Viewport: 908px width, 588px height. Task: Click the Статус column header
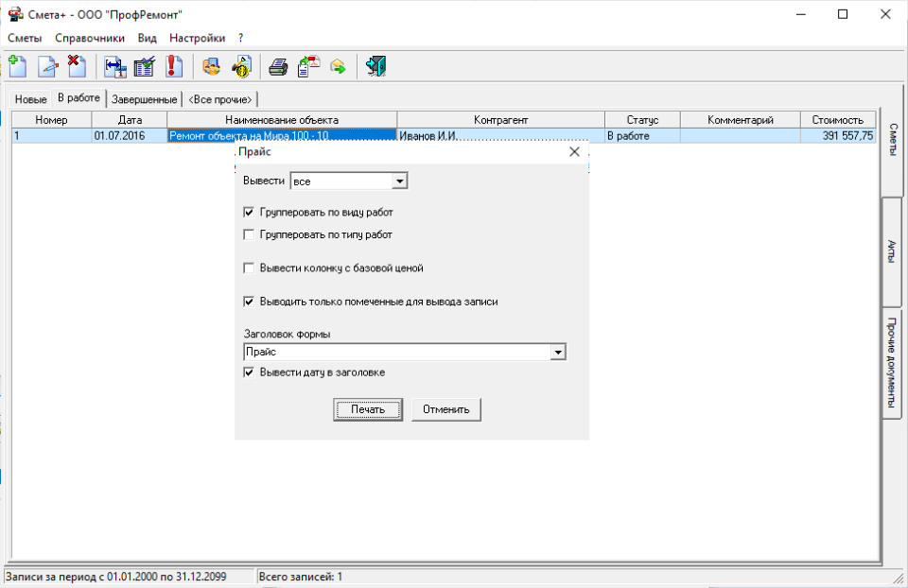point(643,120)
